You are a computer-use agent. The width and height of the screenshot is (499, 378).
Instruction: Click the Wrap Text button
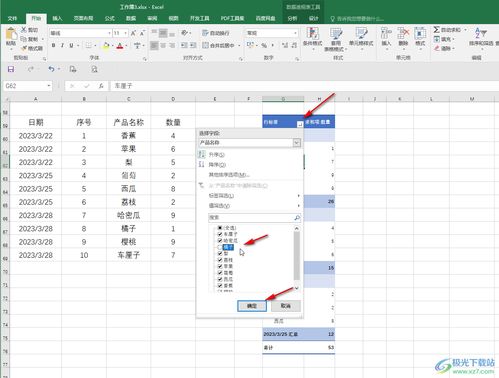(215, 33)
